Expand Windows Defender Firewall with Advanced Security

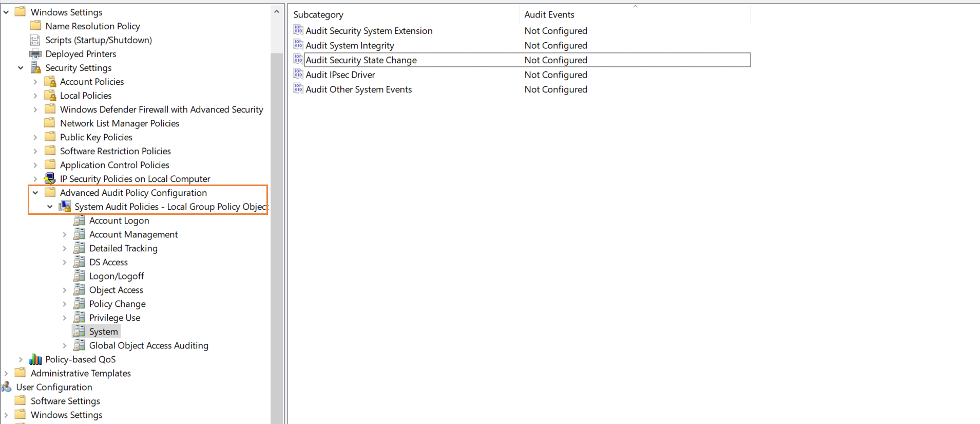[x=35, y=109]
